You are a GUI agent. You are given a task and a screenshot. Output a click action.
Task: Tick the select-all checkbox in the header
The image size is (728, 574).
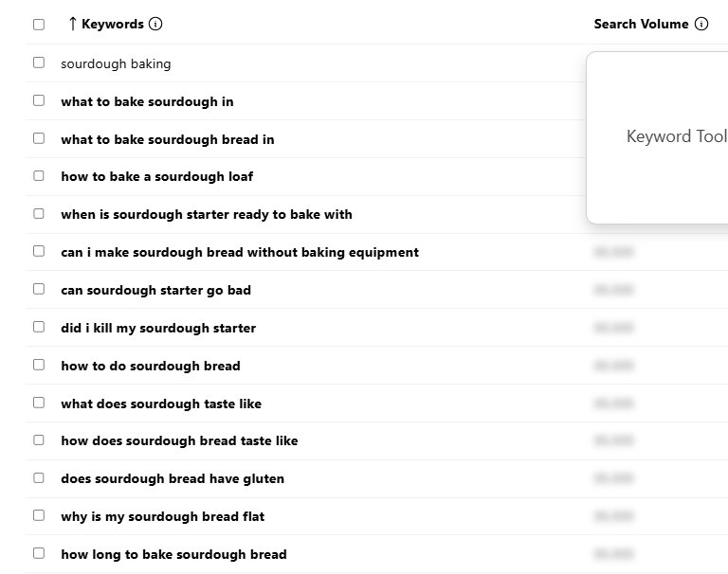click(39, 25)
